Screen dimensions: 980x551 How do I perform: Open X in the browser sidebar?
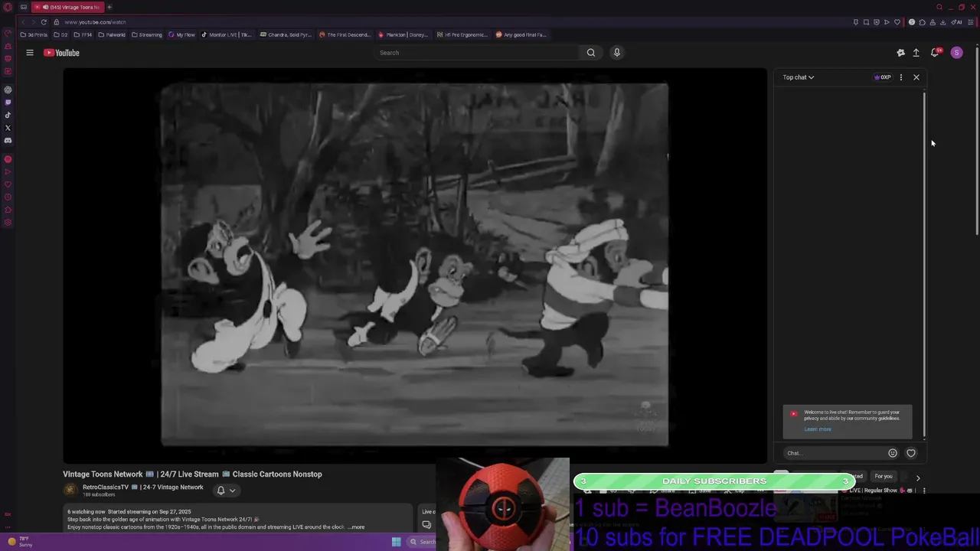pyautogui.click(x=8, y=128)
